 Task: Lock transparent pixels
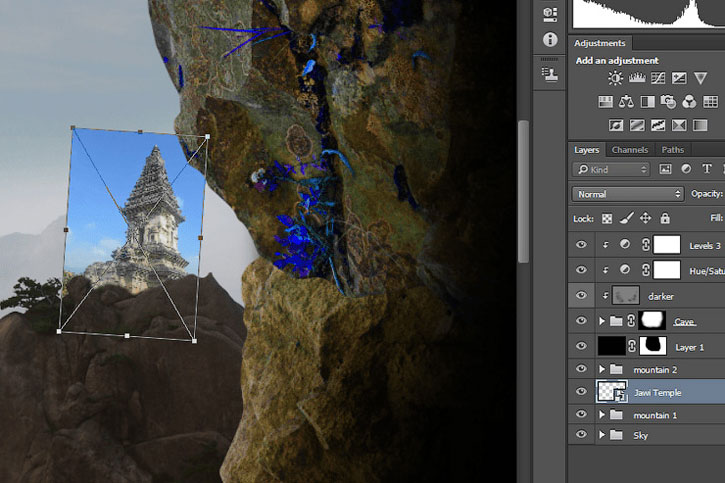pos(607,218)
